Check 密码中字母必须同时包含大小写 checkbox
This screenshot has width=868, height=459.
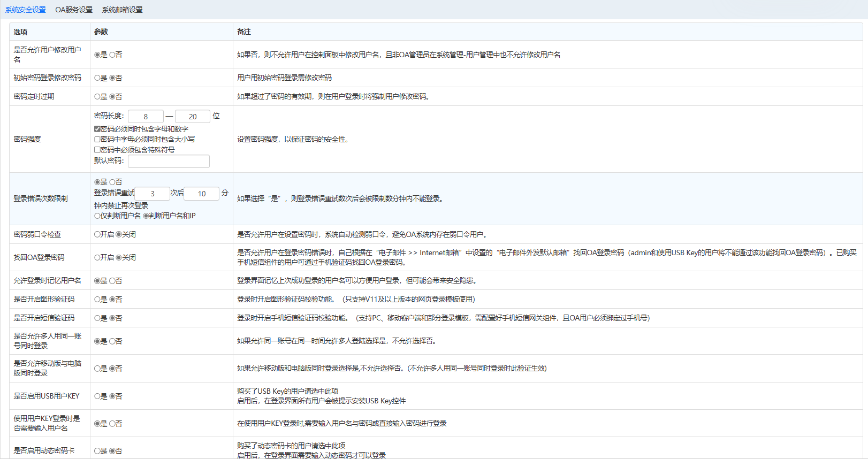pos(97,139)
